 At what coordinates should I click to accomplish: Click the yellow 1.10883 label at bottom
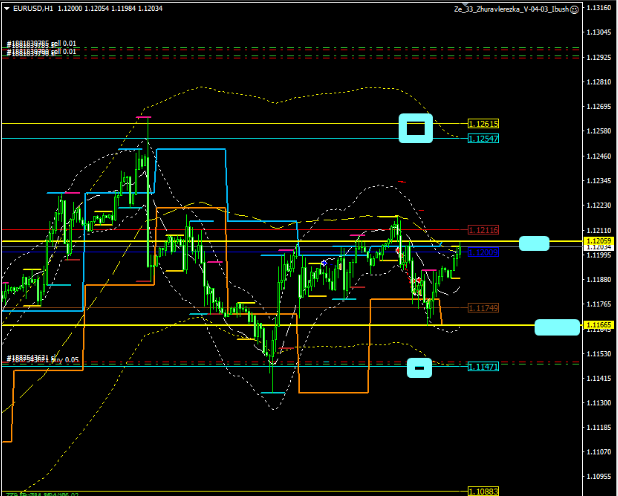pos(483,491)
